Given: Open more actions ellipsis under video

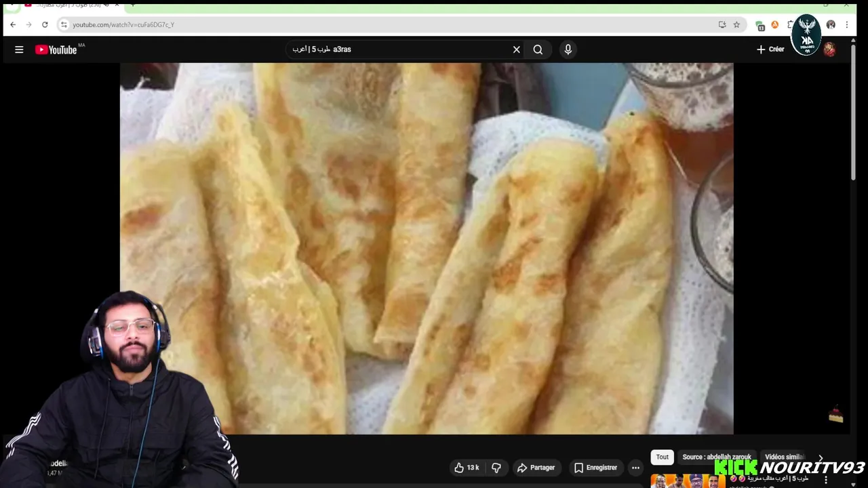Looking at the screenshot, I should [635, 468].
